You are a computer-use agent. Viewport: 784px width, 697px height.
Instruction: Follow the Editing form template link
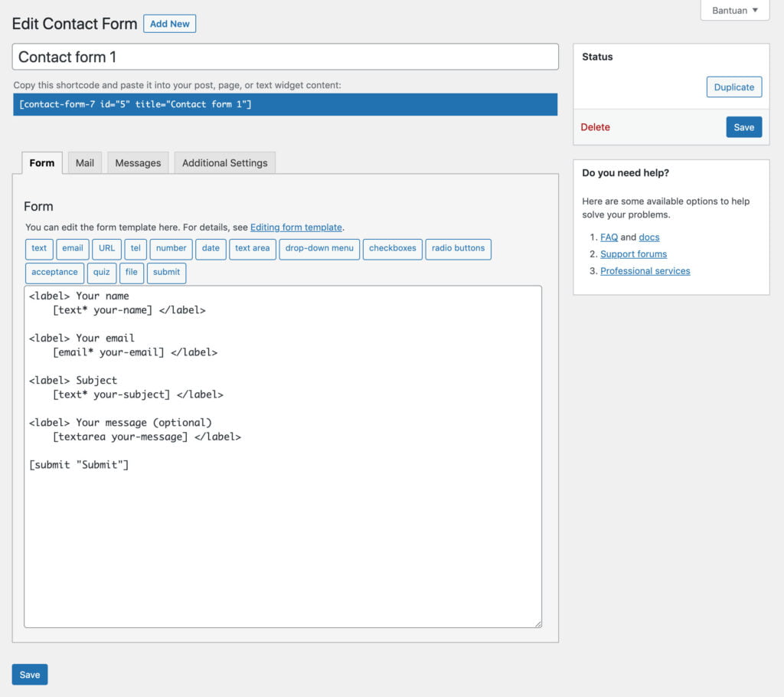[x=296, y=227]
